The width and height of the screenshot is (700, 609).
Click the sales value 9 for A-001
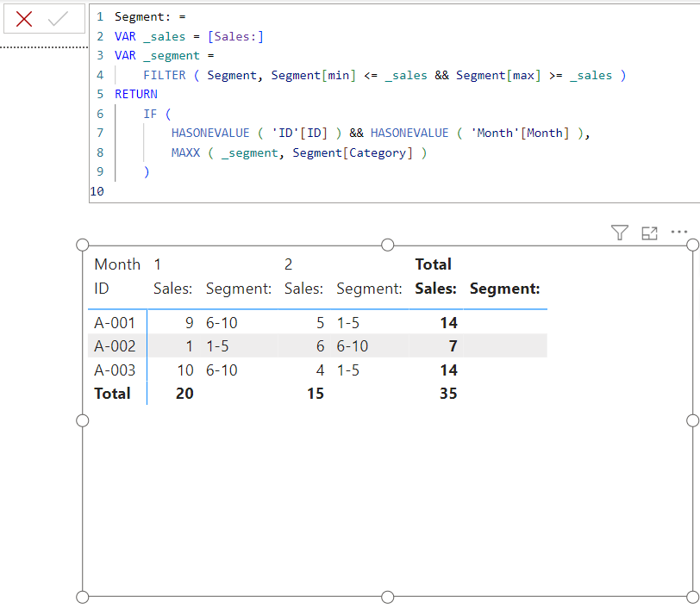(190, 323)
